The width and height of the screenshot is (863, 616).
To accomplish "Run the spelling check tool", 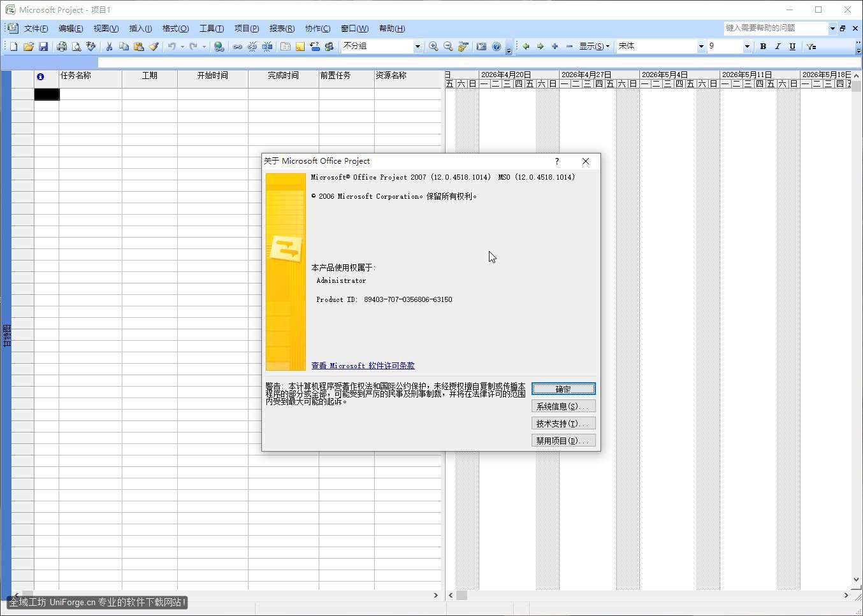I will (x=91, y=47).
